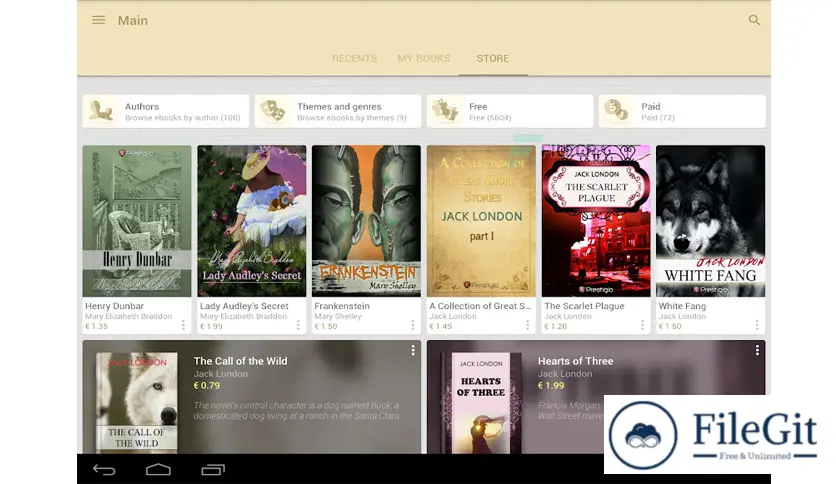The height and width of the screenshot is (484, 836).
Task: Click the Free gift icon
Action: coord(445,111)
